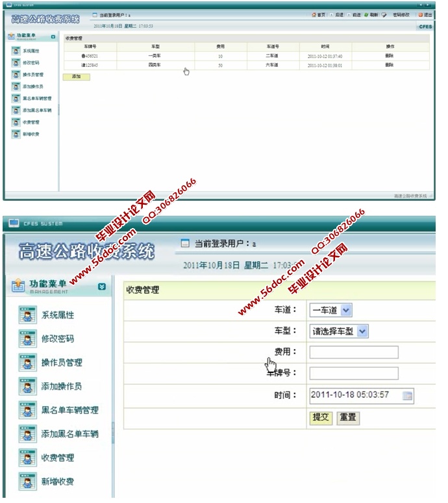Collapse the 功能菜单 panel in the lower screenshot
The height and width of the screenshot is (503, 448).
pyautogui.click(x=101, y=286)
